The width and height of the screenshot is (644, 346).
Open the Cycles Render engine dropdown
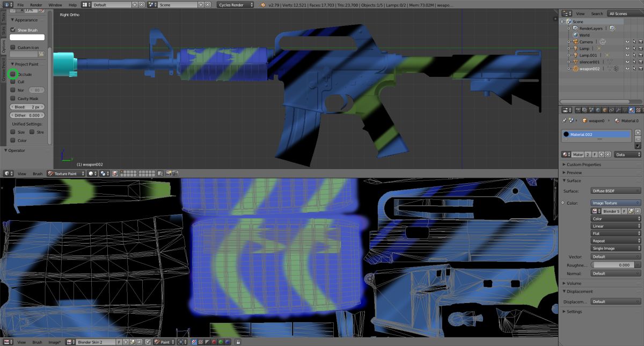[x=236, y=4]
